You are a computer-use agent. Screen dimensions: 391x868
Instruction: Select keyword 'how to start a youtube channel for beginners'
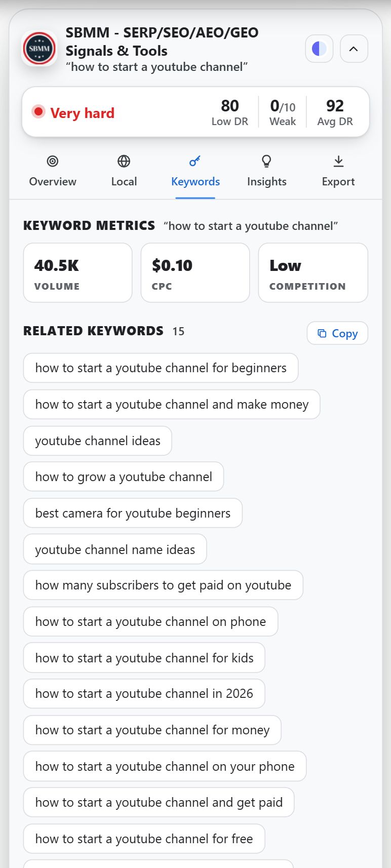161,368
